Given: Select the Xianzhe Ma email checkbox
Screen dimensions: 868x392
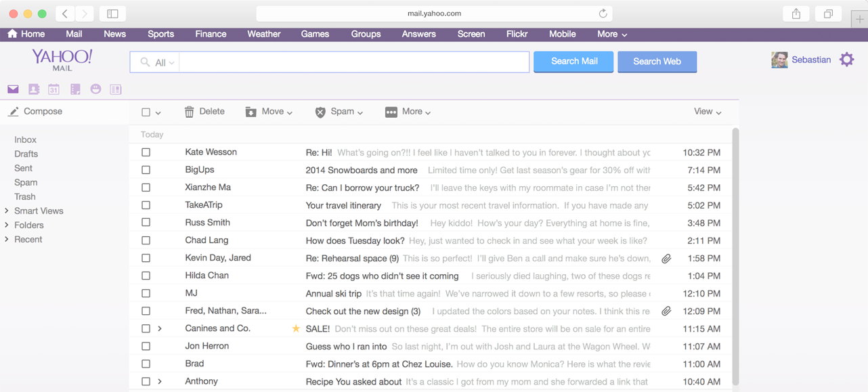Looking at the screenshot, I should (x=146, y=188).
